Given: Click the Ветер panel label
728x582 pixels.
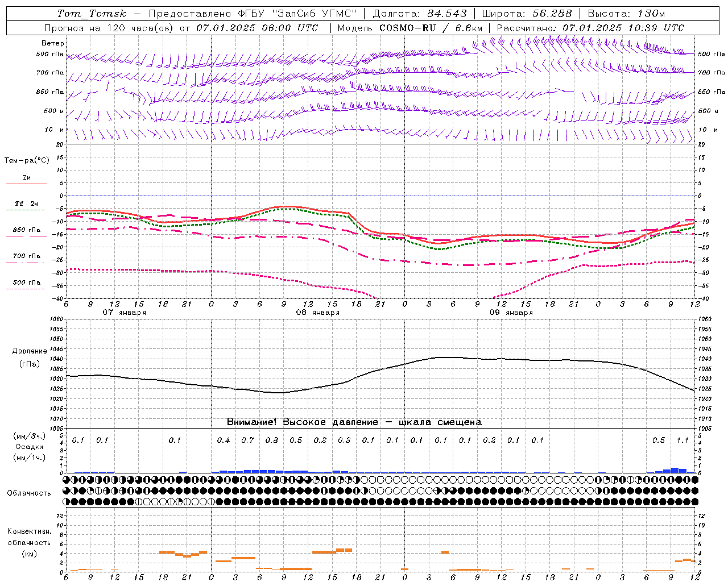Looking at the screenshot, I should point(53,43).
